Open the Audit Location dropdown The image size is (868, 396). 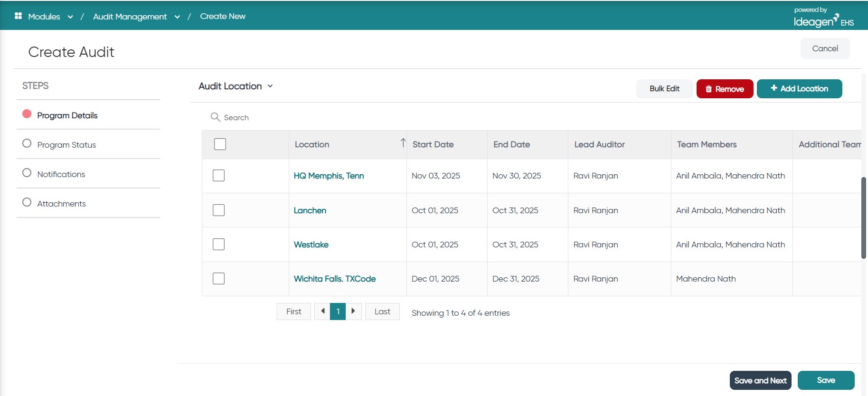click(236, 86)
